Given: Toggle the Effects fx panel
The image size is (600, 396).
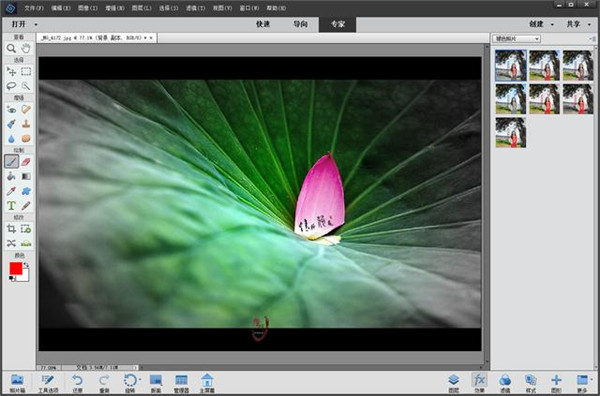Looking at the screenshot, I should (479, 383).
